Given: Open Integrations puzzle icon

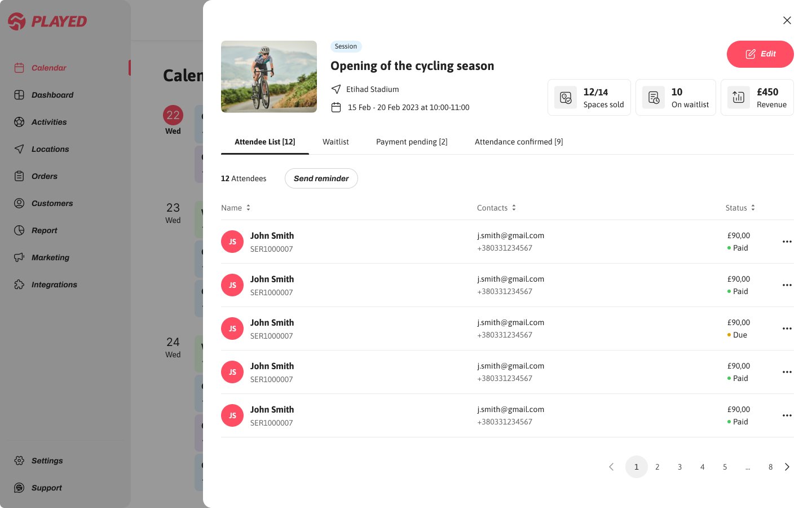Looking at the screenshot, I should [x=19, y=284].
